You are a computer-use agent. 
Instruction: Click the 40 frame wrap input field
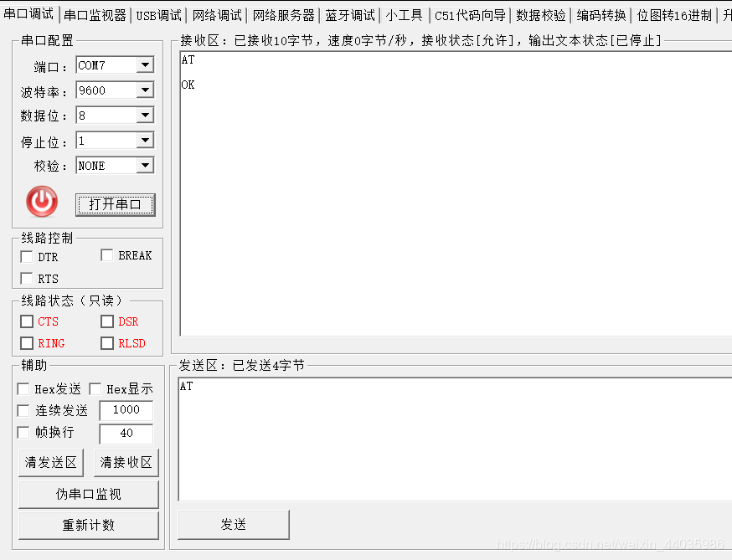126,433
